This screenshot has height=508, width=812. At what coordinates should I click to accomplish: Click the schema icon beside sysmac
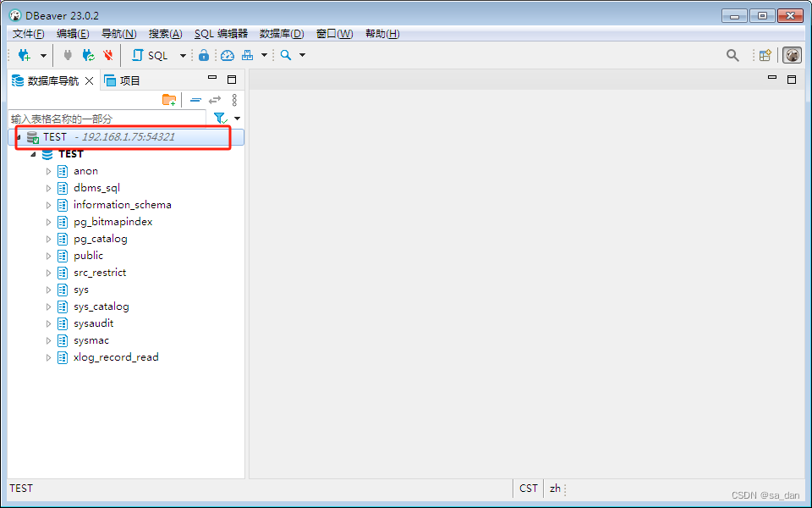click(x=63, y=340)
